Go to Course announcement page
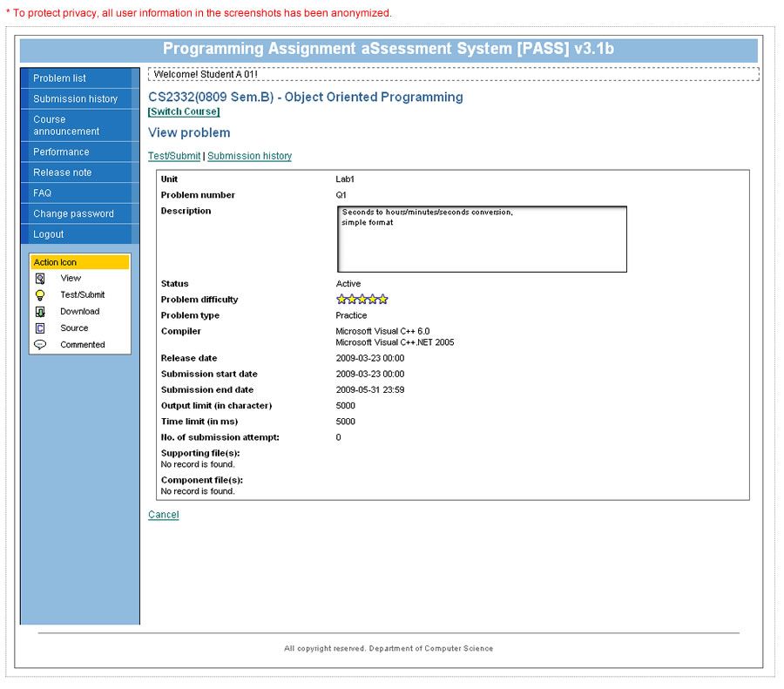The image size is (784, 689). (x=66, y=125)
